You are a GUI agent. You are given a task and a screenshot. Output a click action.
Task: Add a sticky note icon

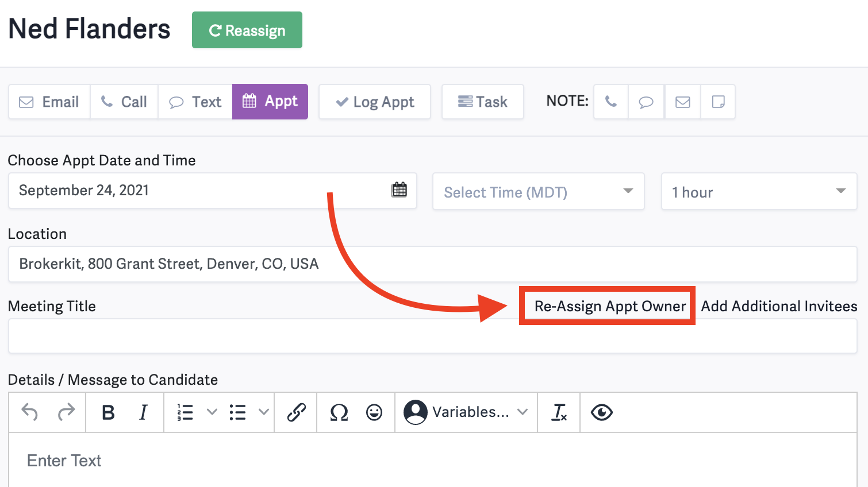(718, 102)
